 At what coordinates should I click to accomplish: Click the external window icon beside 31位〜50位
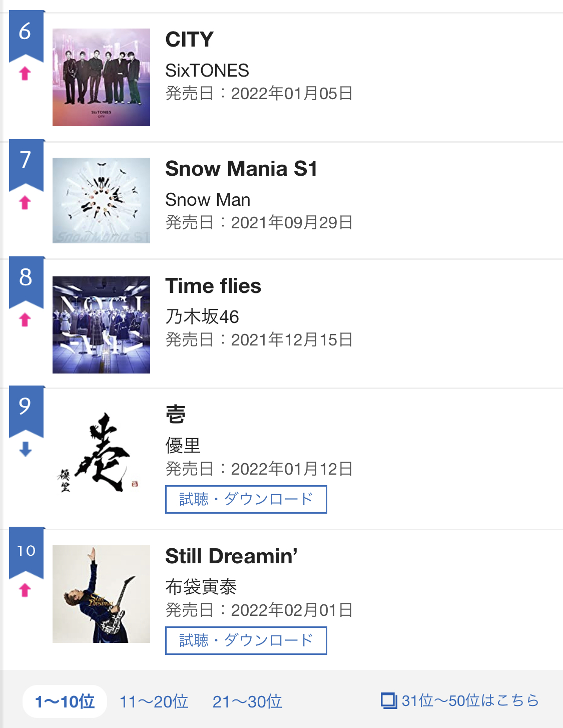pos(388,700)
